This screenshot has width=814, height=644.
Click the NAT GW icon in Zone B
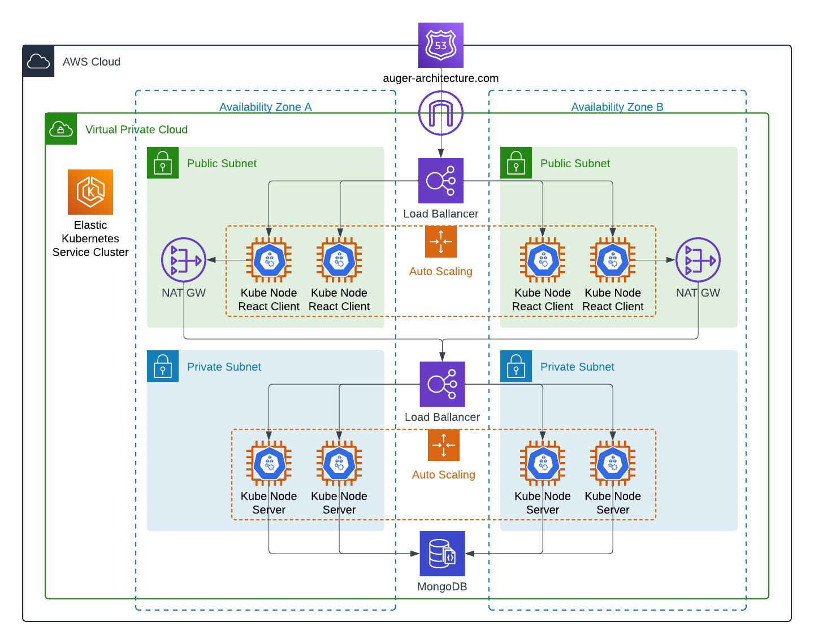coord(698,260)
